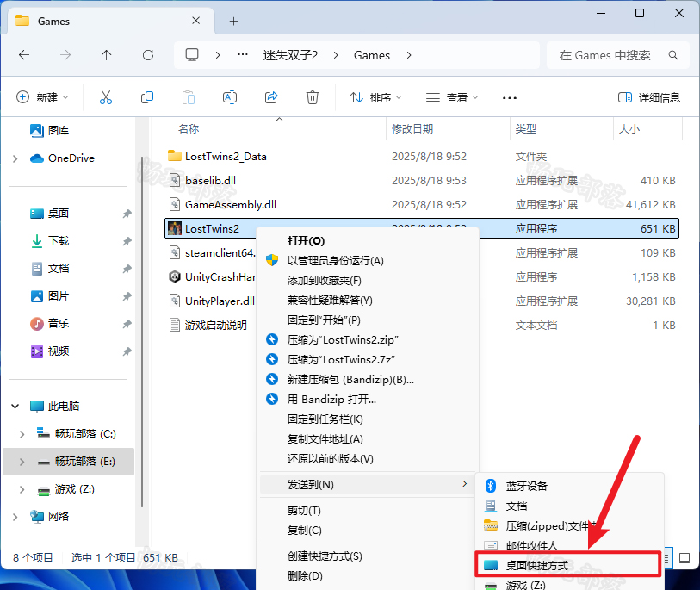Choose 压缩为"LostTwins2.7z"

coord(368,359)
